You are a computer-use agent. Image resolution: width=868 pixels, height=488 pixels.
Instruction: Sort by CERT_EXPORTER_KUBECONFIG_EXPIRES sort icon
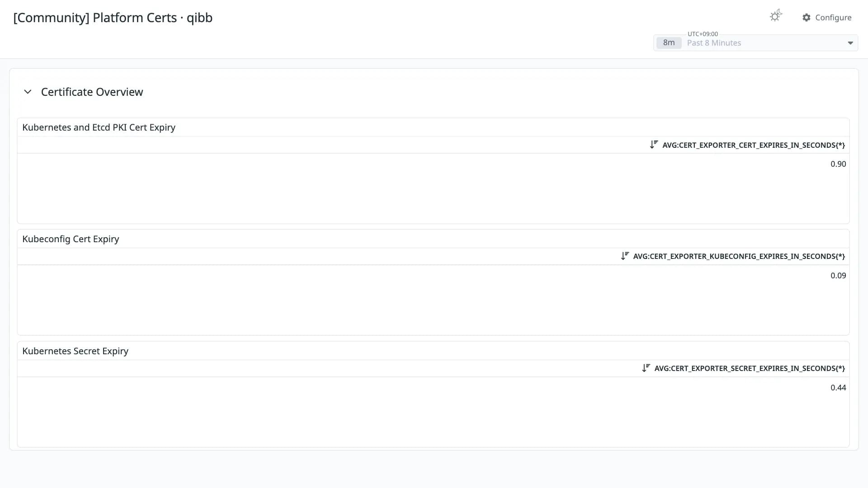625,256
